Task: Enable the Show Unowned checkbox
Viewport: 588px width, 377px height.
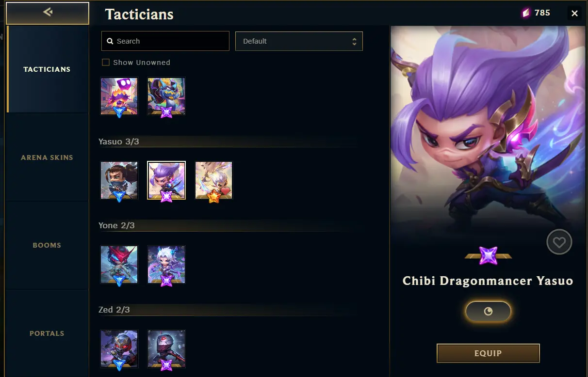Action: coord(105,63)
